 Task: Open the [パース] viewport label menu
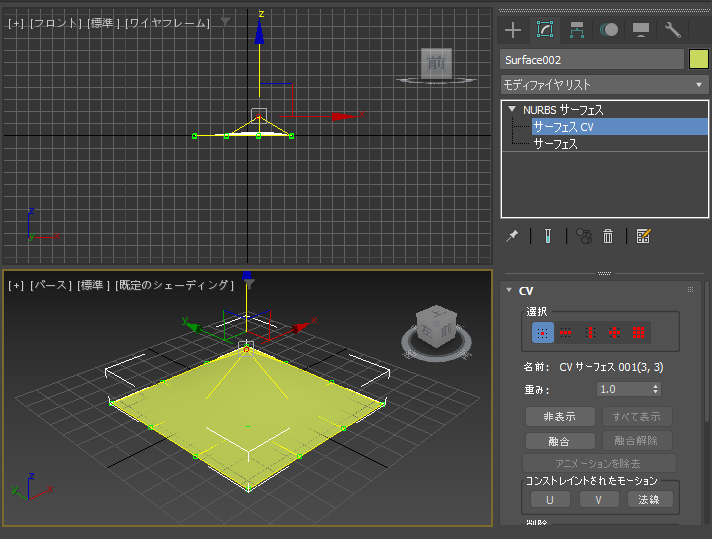pos(50,285)
